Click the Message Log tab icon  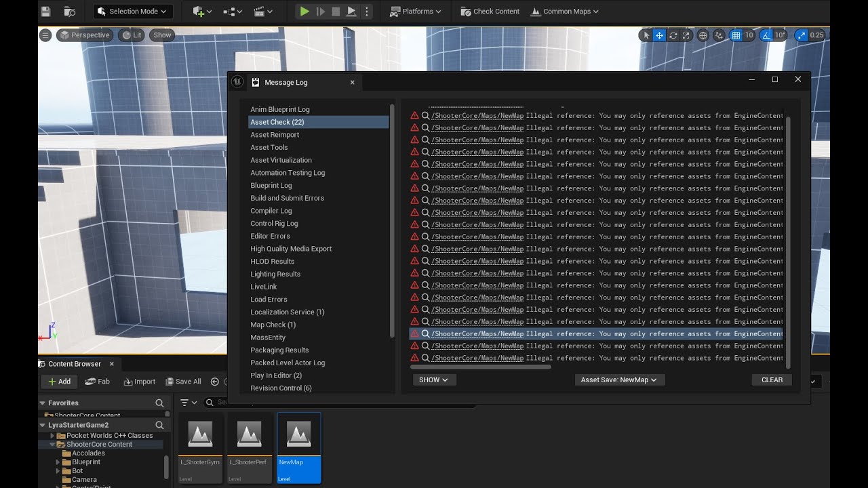[x=256, y=82]
